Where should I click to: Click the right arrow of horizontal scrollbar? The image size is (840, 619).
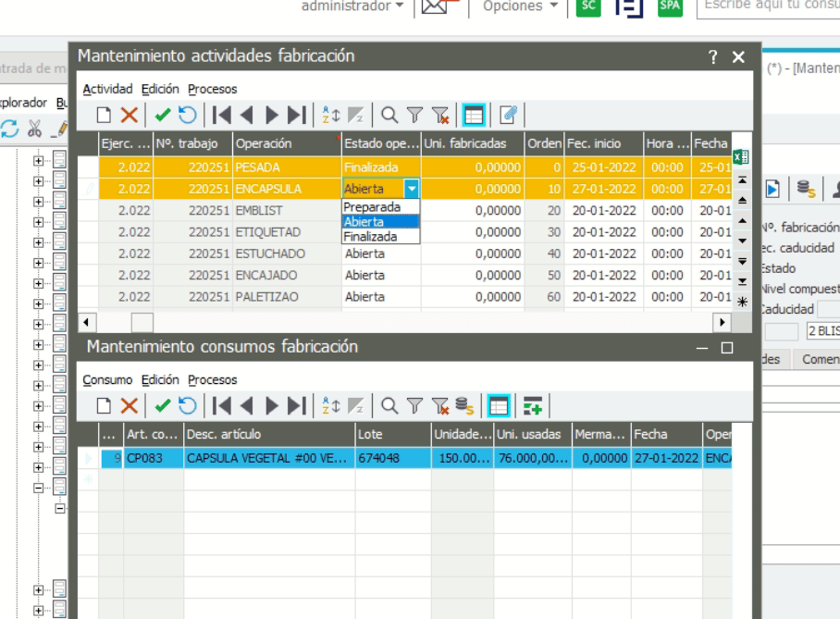[x=723, y=323]
